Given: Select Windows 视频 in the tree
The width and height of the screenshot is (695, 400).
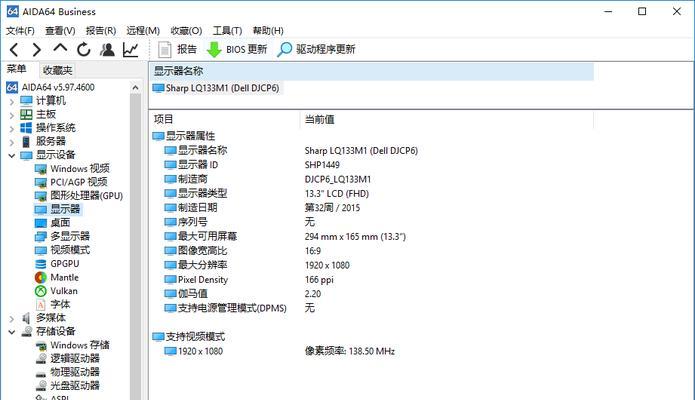Looking at the screenshot, I should point(72,169).
